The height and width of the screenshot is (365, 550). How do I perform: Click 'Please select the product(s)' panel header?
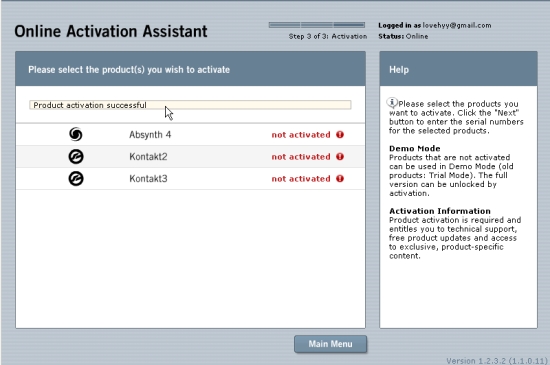click(x=190, y=69)
